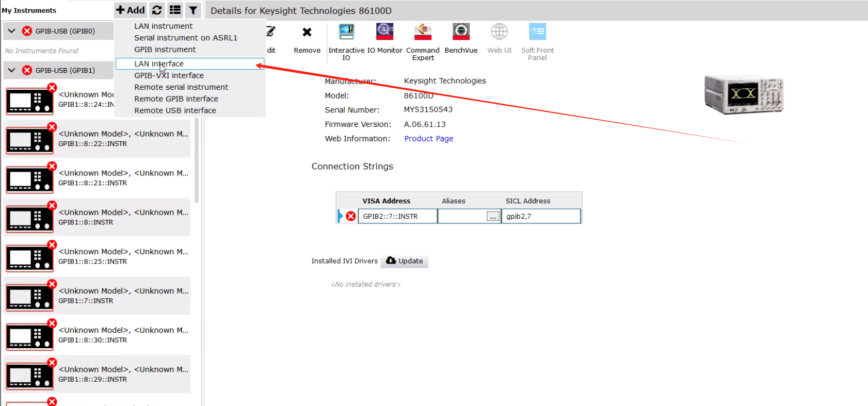Open the Product Page link
Viewport: 868px width, 406px height.
(428, 139)
